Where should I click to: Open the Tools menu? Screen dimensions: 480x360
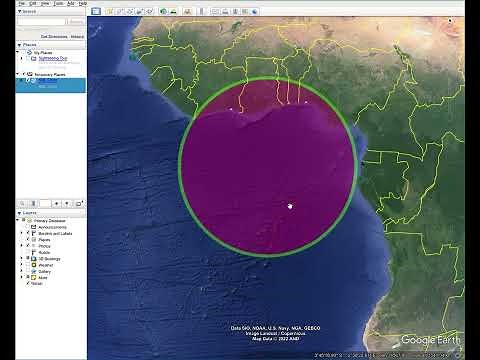[59, 3]
